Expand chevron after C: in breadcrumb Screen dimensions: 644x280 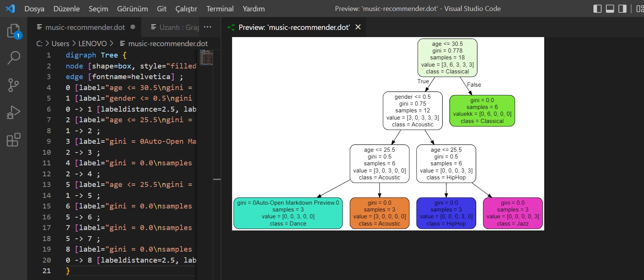point(47,44)
